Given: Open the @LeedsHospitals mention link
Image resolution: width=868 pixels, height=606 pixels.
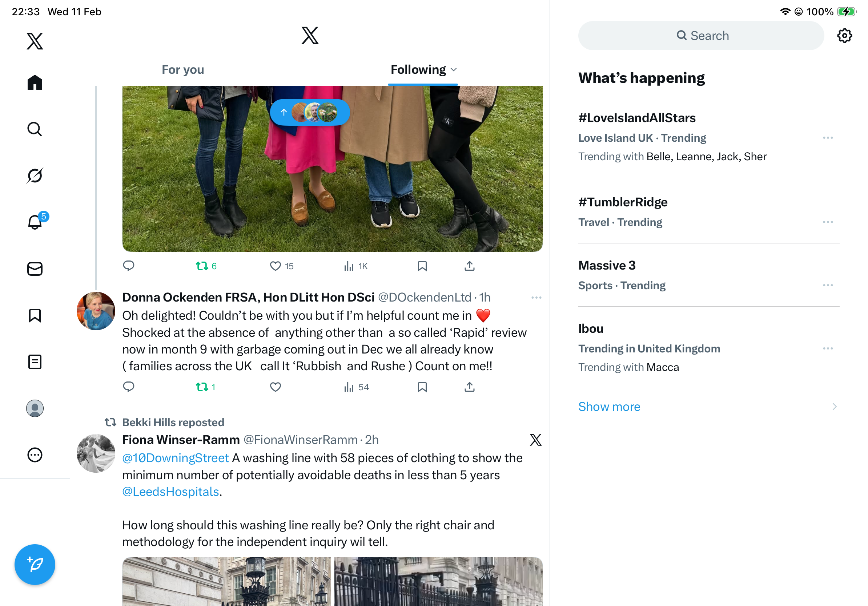Looking at the screenshot, I should 170,492.
